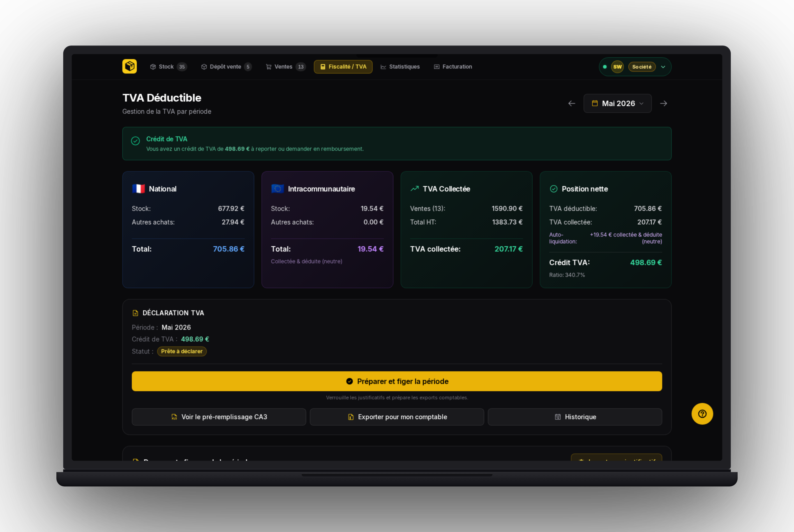Click Crédit TVA 498.69 € in Position nette

(x=646, y=263)
